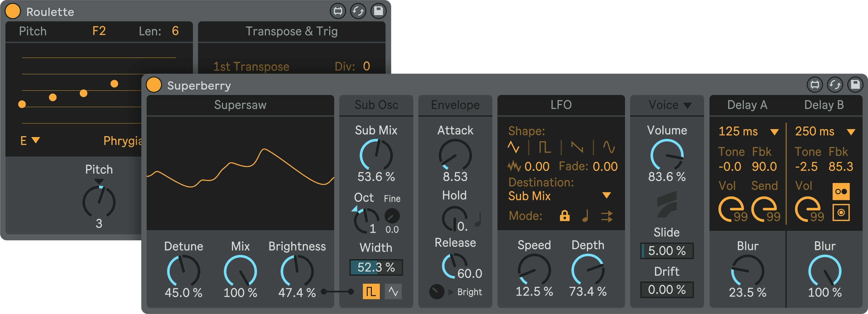Click the LFO lock mode icon
This screenshot has width=868, height=314.
564,215
